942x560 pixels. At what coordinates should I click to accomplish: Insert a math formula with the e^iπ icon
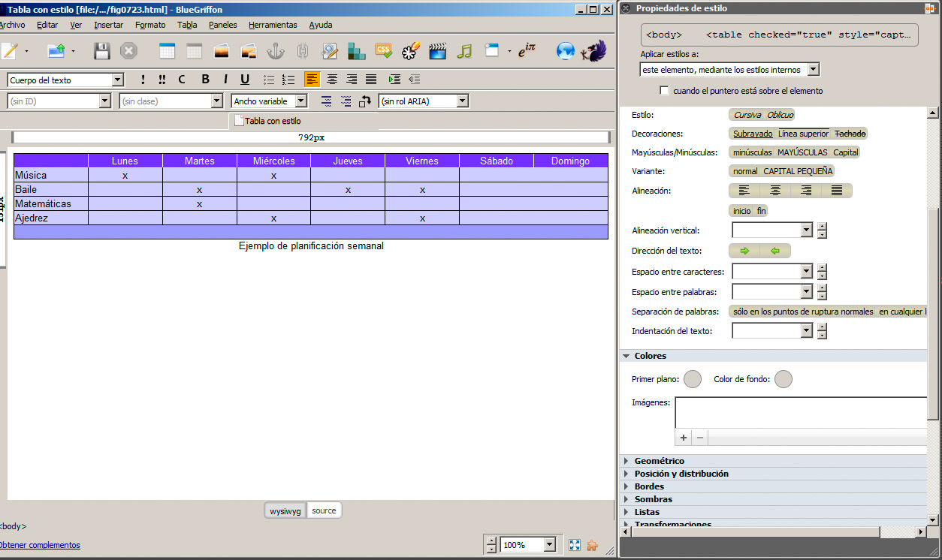click(527, 50)
